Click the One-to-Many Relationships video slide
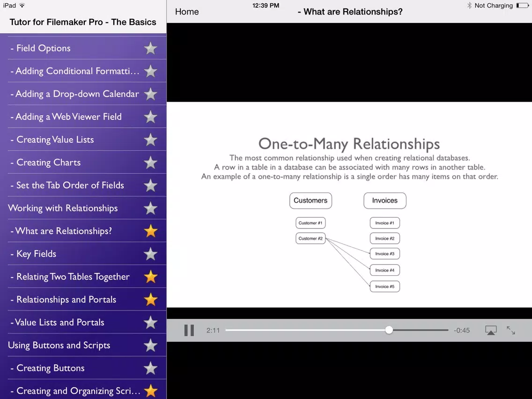 [x=349, y=205]
